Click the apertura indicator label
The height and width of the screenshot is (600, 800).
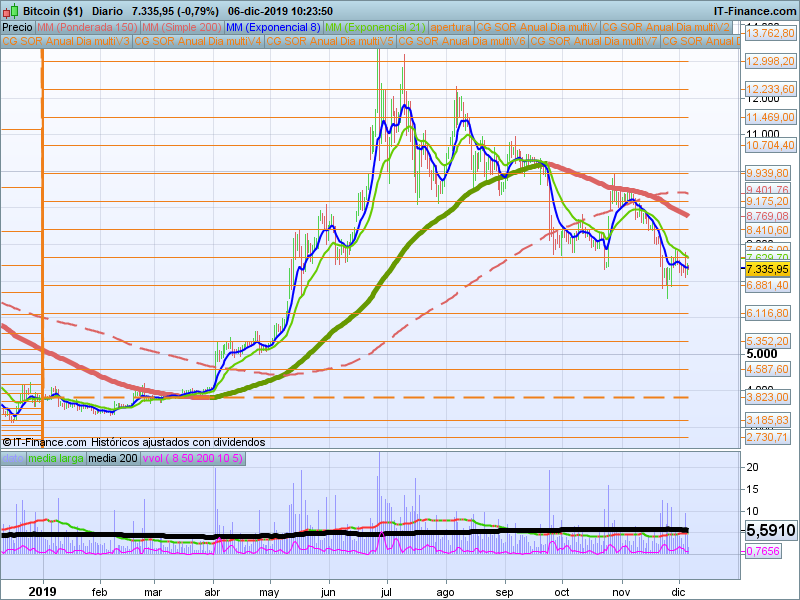tap(449, 27)
